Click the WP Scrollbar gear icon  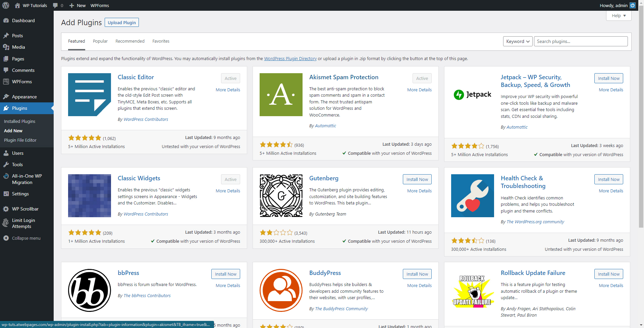coord(6,209)
